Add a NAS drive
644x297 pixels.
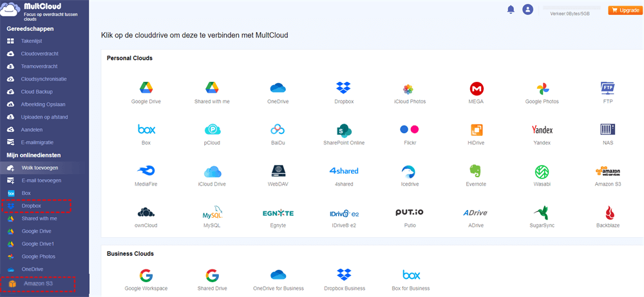pyautogui.click(x=608, y=134)
